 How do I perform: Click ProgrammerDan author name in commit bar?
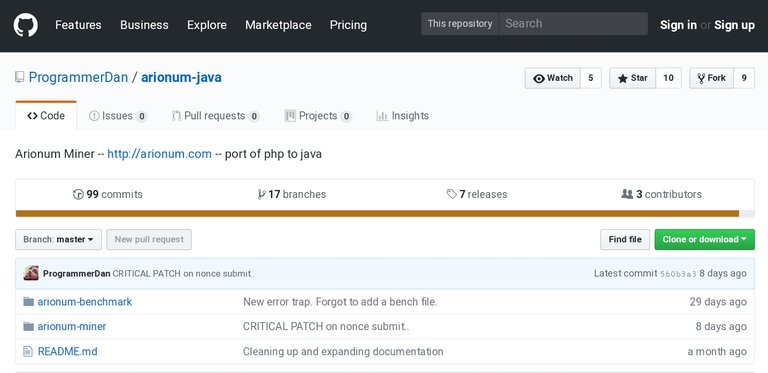tap(76, 274)
